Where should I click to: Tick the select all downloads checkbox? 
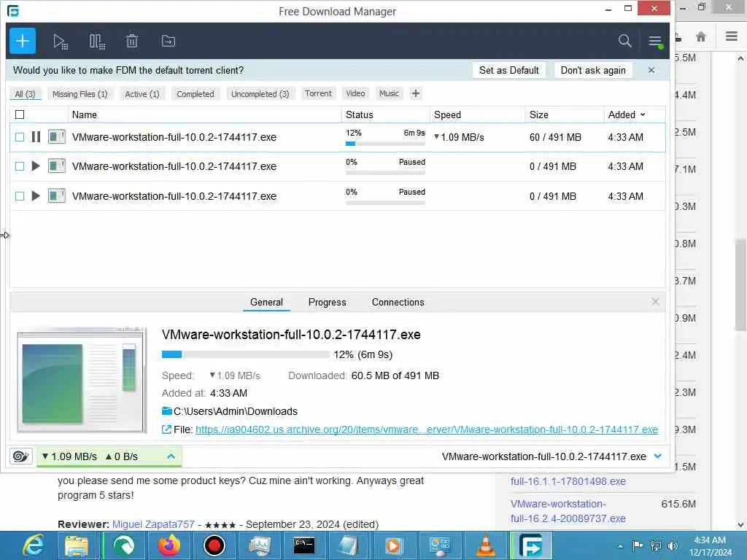[x=20, y=114]
